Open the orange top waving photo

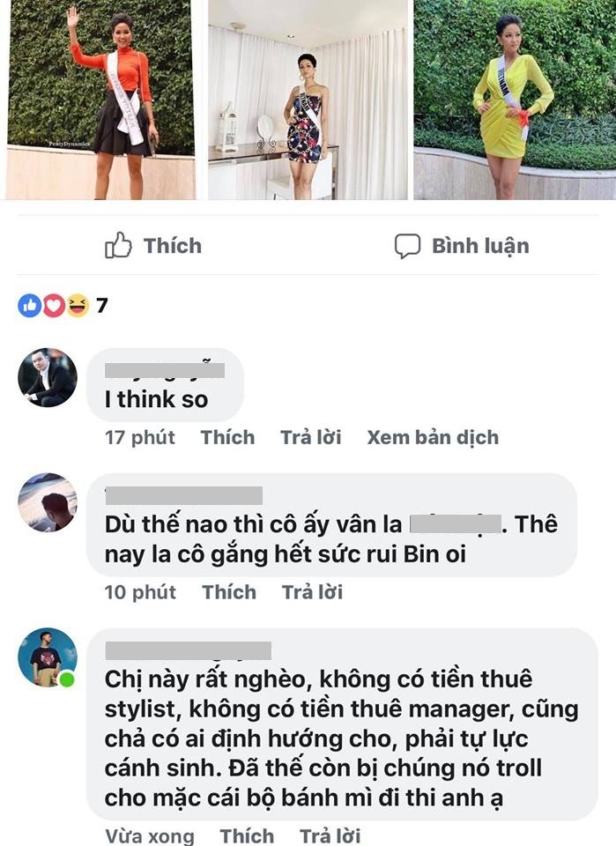[100, 100]
